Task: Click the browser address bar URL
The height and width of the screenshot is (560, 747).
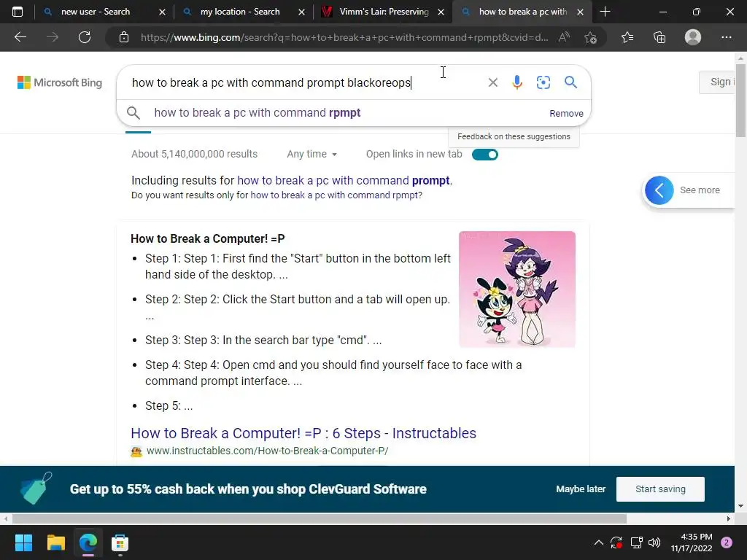Action: pyautogui.click(x=344, y=37)
